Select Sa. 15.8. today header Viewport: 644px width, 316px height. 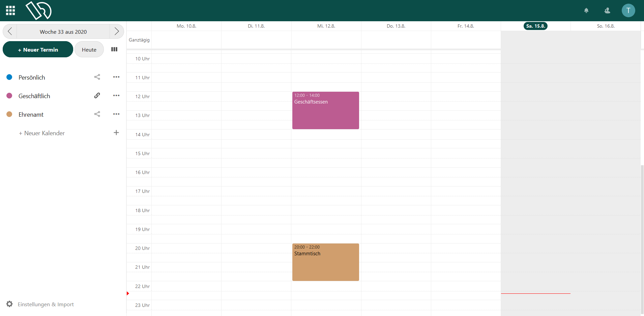point(535,26)
